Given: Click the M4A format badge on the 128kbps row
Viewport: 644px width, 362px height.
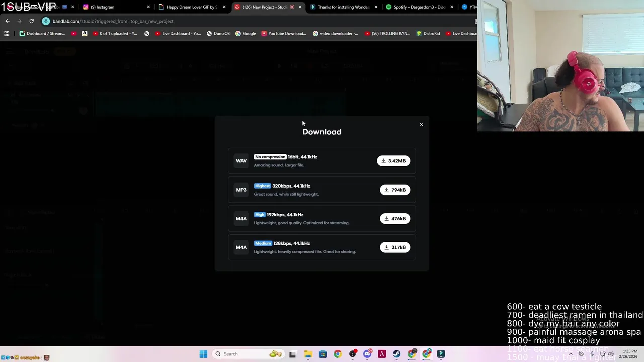Looking at the screenshot, I should [x=241, y=247].
